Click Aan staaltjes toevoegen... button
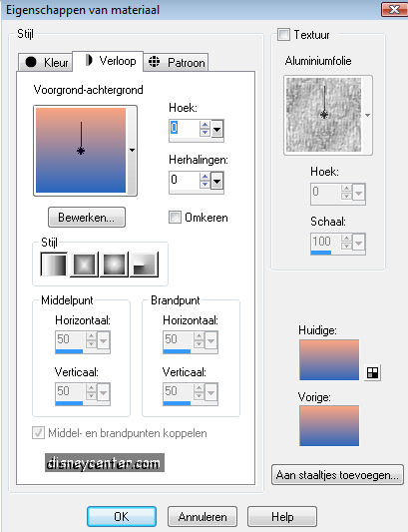Viewport: 408px width, 532px height. 337,475
